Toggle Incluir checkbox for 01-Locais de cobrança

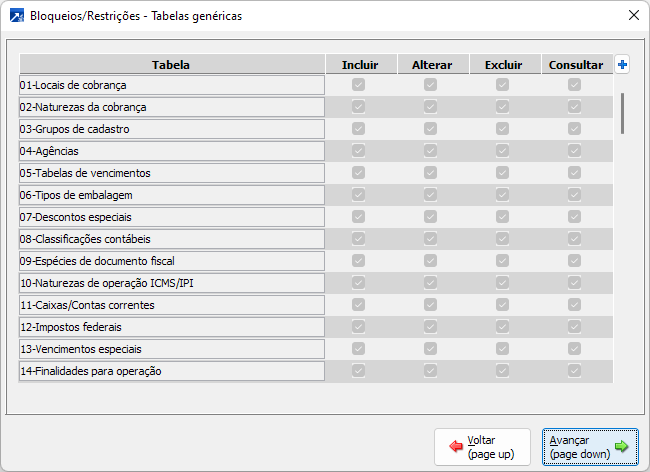[x=359, y=85]
